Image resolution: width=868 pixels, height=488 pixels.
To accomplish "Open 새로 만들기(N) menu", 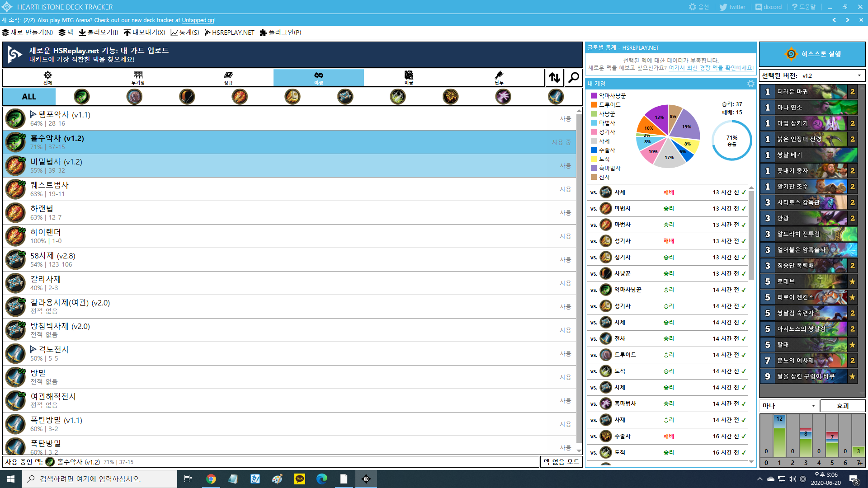I will pyautogui.click(x=28, y=33).
